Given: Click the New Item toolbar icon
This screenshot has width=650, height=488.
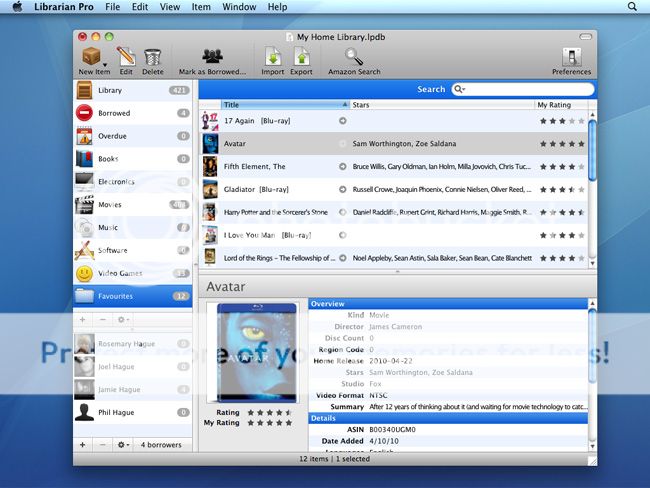Looking at the screenshot, I should [x=94, y=56].
